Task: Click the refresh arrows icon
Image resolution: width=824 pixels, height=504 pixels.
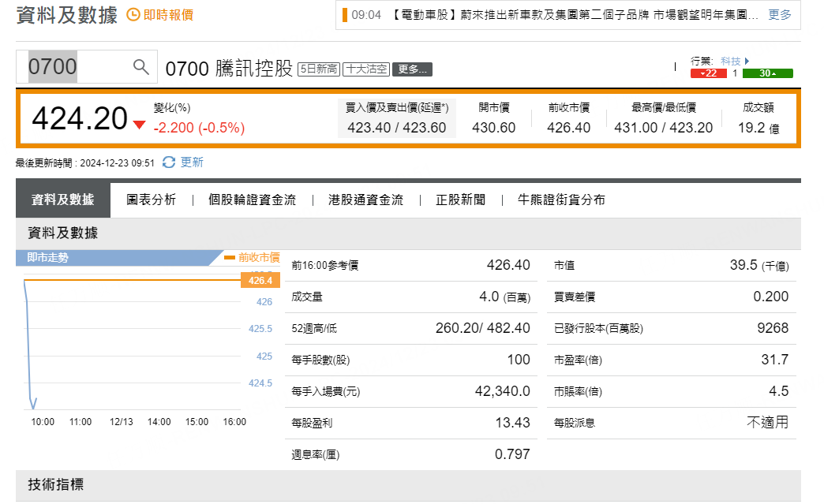Action: pyautogui.click(x=169, y=162)
